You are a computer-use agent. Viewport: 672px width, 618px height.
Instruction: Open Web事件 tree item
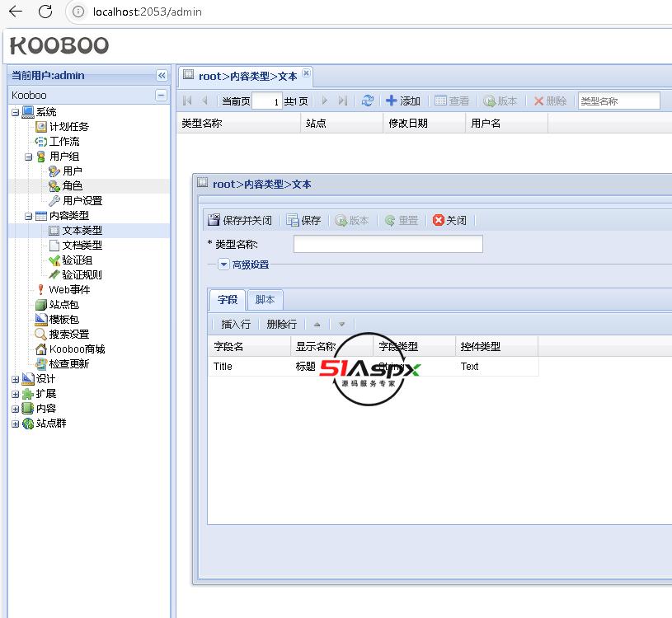click(x=69, y=290)
